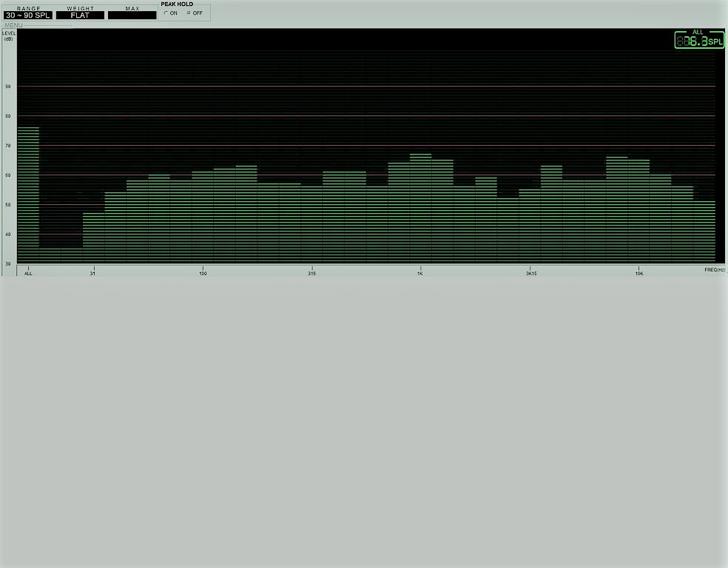Click the LEVEL (dB) axis caption
728x568 pixels.
click(9, 35)
